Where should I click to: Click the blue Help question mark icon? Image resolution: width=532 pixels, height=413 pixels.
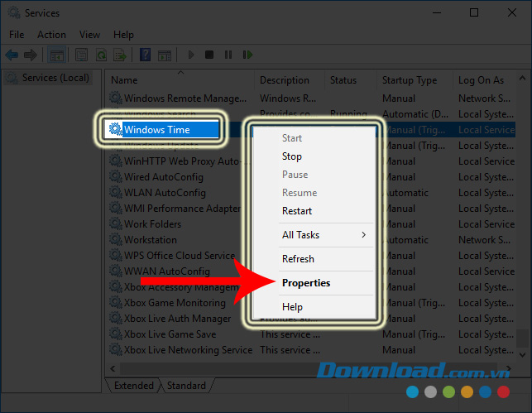click(145, 55)
